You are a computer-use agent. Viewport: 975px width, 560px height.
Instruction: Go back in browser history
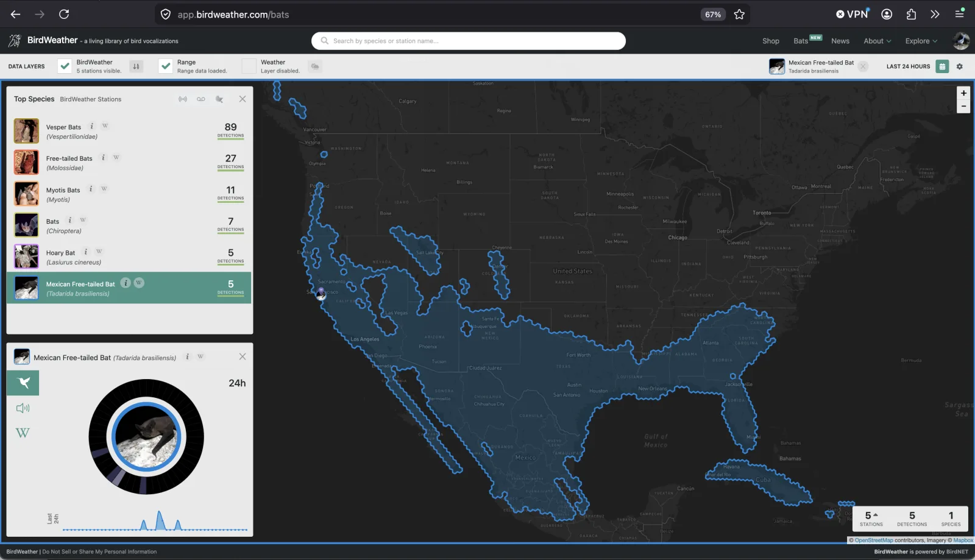(15, 14)
